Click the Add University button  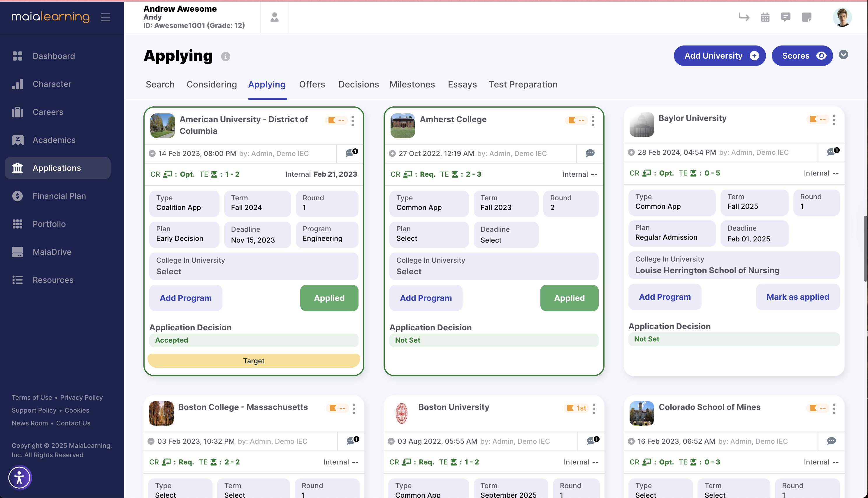coord(719,56)
